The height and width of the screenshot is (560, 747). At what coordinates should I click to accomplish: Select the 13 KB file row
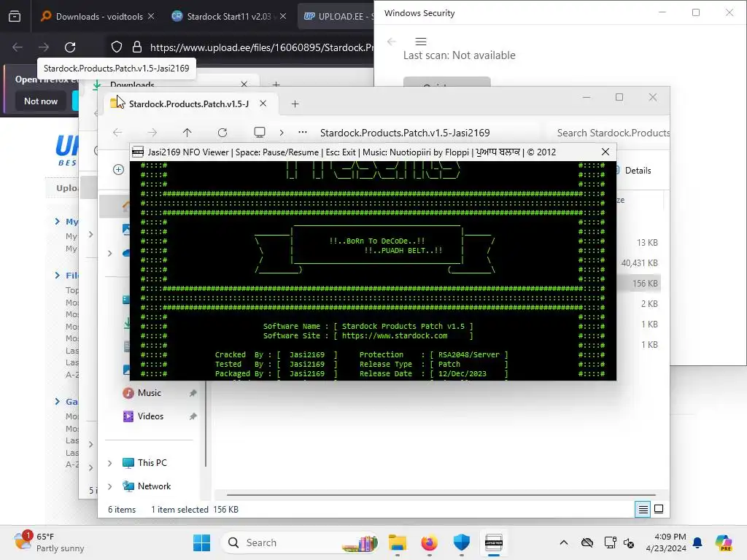point(639,242)
